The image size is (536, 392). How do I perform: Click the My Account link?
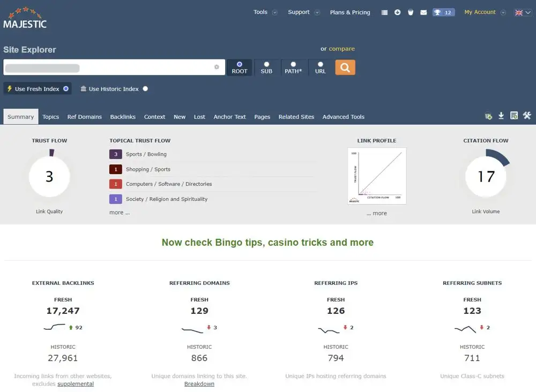[480, 12]
